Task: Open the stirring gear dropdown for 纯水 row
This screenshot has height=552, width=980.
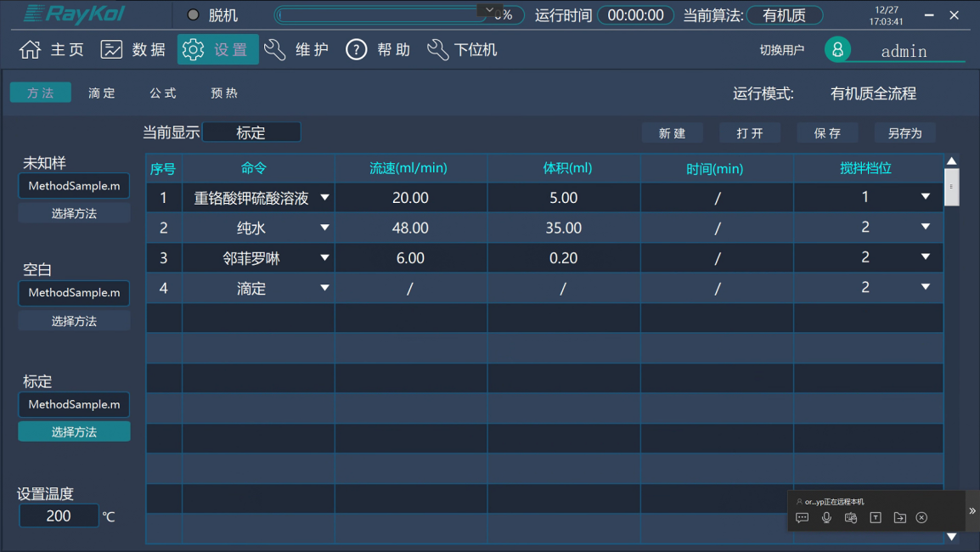Action: (x=924, y=228)
